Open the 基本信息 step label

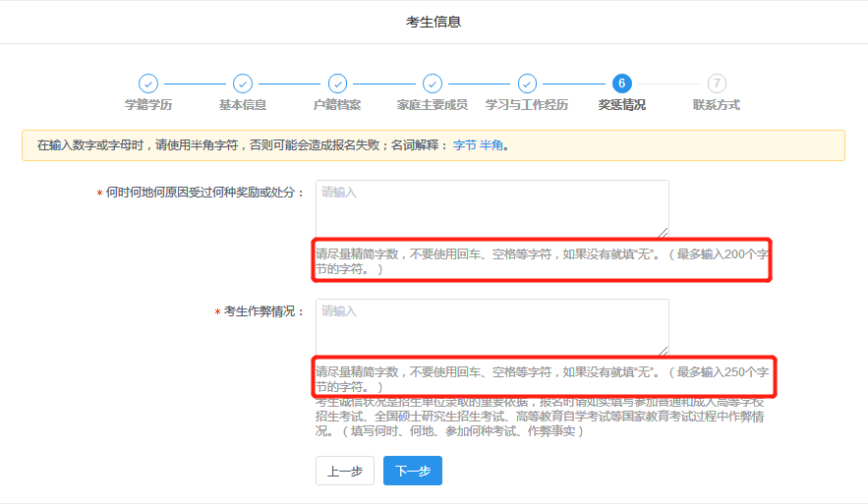243,105
